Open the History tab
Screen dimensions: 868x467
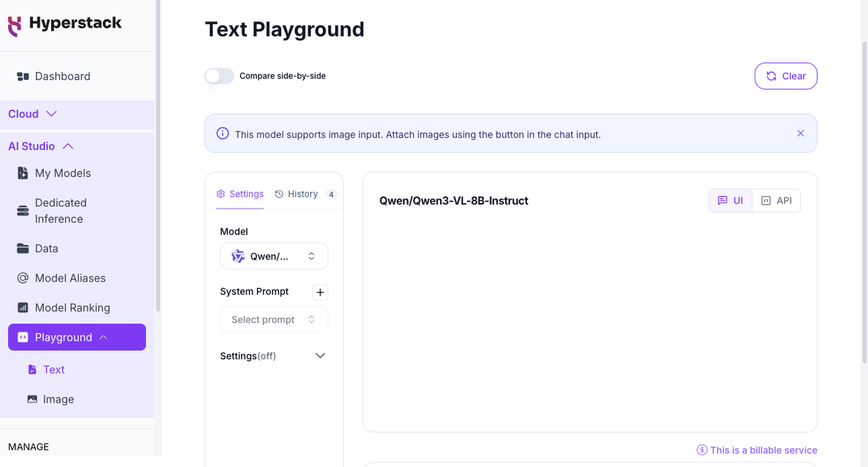(x=306, y=194)
